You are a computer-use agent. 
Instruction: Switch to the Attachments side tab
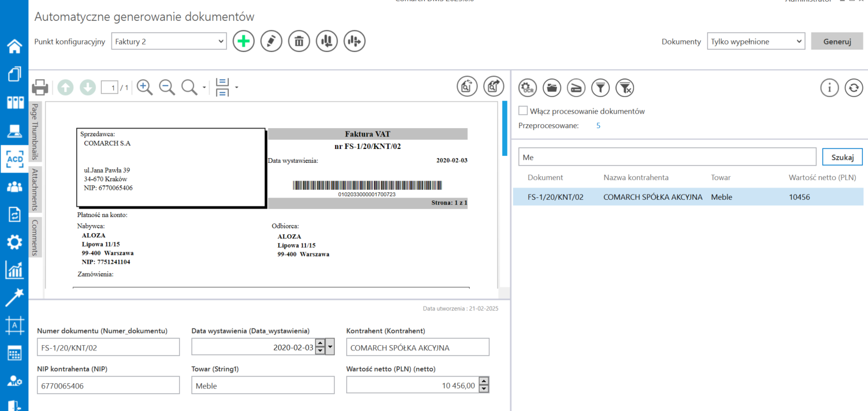click(35, 189)
